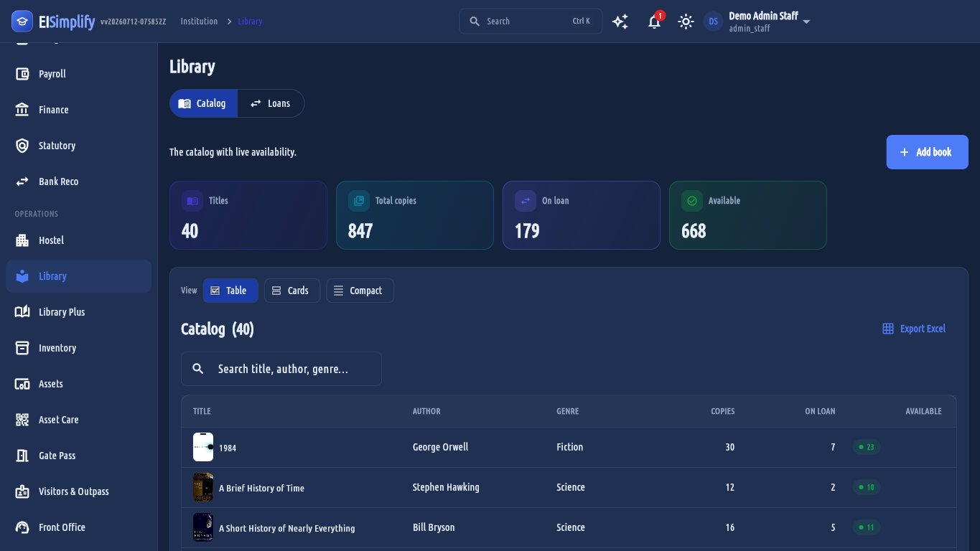Switch to Cards view
This screenshot has height=551, width=980.
click(x=292, y=291)
